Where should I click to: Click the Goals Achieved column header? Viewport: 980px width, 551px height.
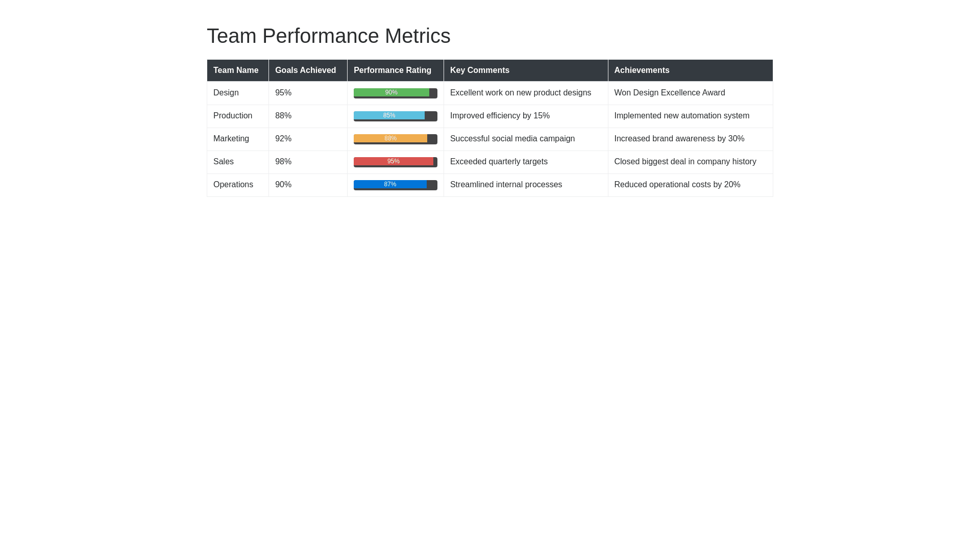(305, 70)
